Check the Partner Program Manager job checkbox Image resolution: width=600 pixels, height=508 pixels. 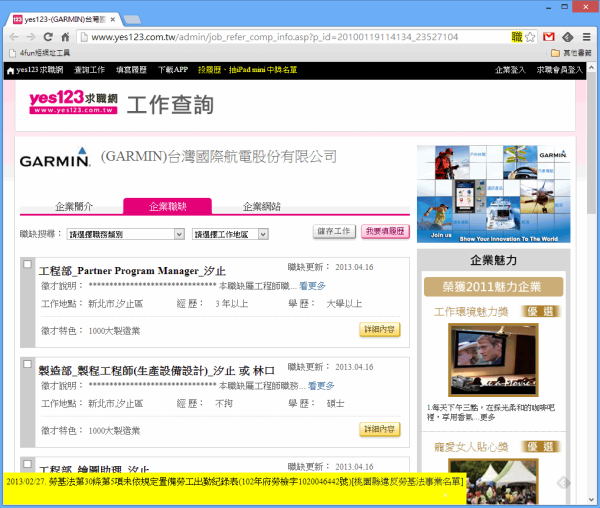tap(27, 264)
